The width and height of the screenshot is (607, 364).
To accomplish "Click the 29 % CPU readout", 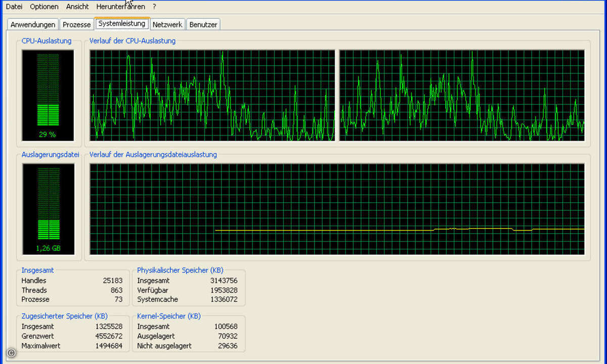I will click(48, 134).
